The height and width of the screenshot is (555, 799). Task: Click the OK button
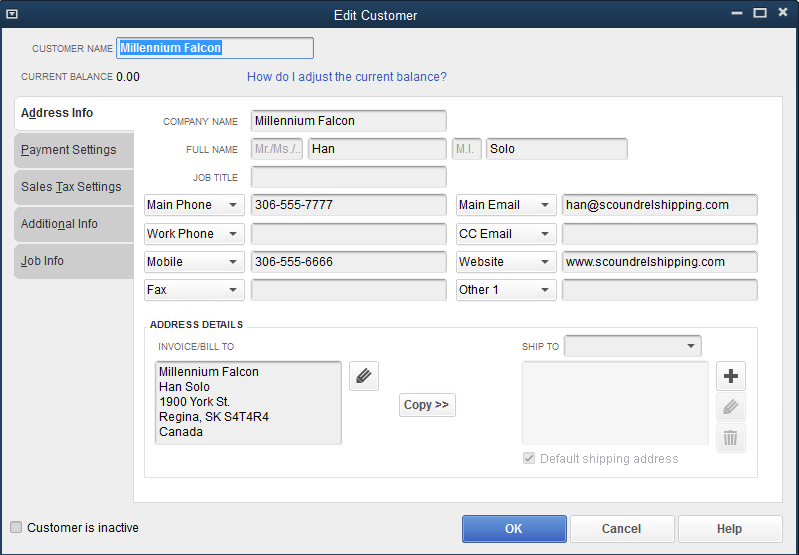point(514,528)
